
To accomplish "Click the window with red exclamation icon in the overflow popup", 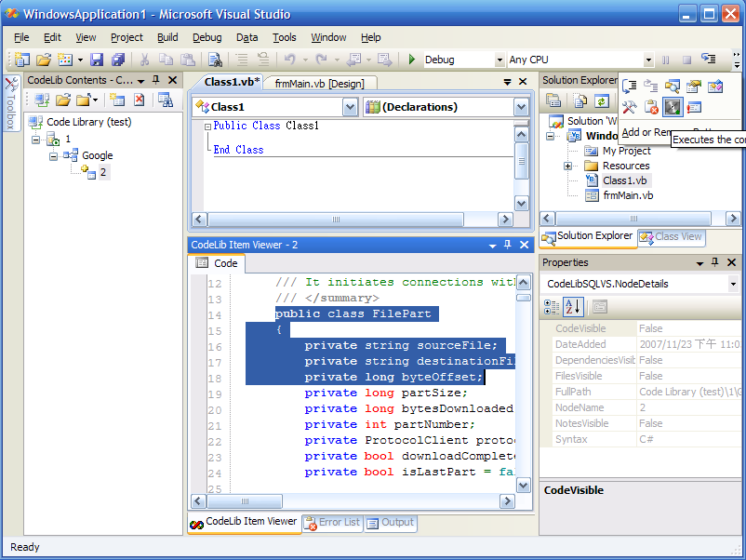I will [694, 108].
